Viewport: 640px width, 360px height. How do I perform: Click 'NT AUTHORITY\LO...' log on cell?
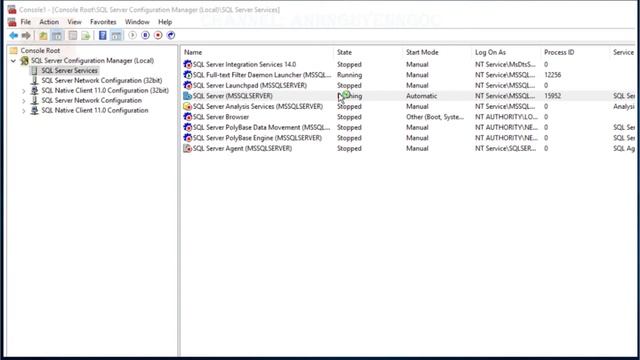coord(507,117)
